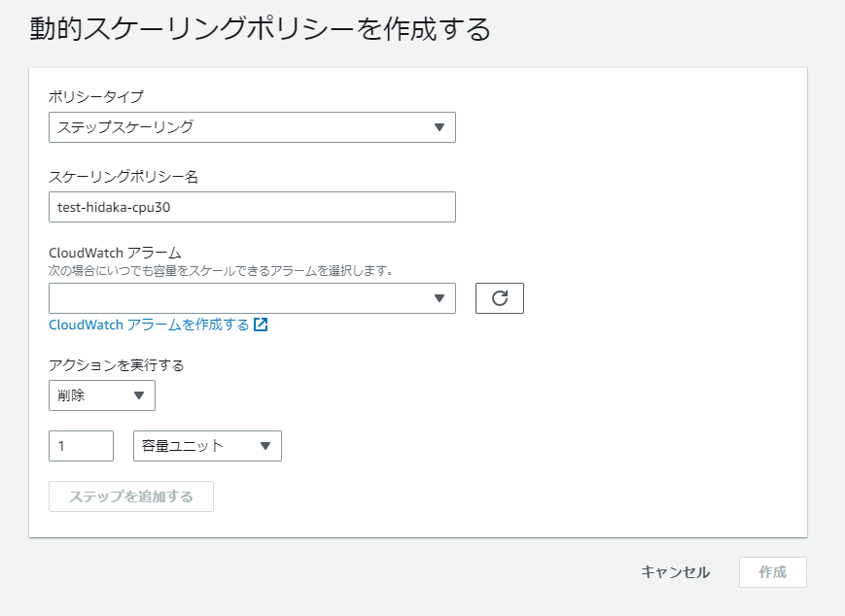Open the 容量ユニット unit dropdown
This screenshot has width=845, height=616.
pos(207,446)
